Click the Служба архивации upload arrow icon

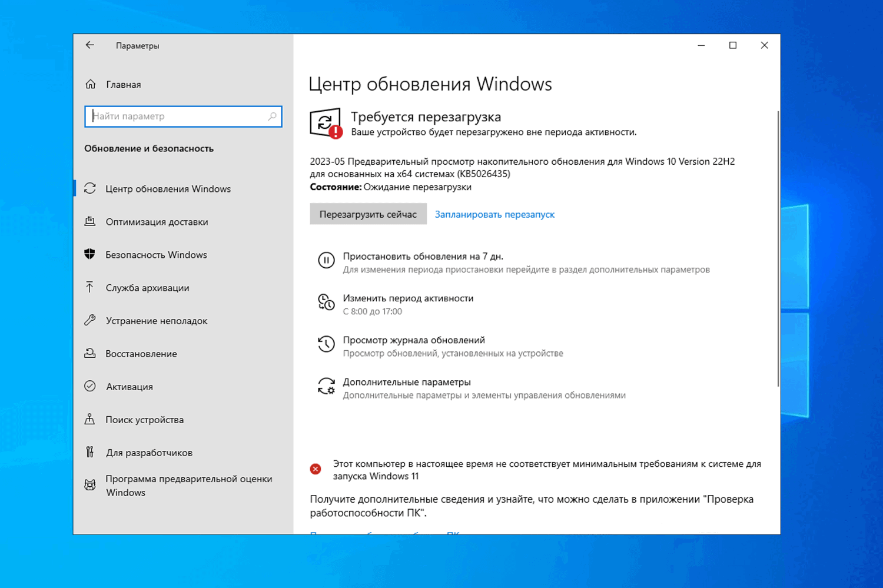[90, 287]
